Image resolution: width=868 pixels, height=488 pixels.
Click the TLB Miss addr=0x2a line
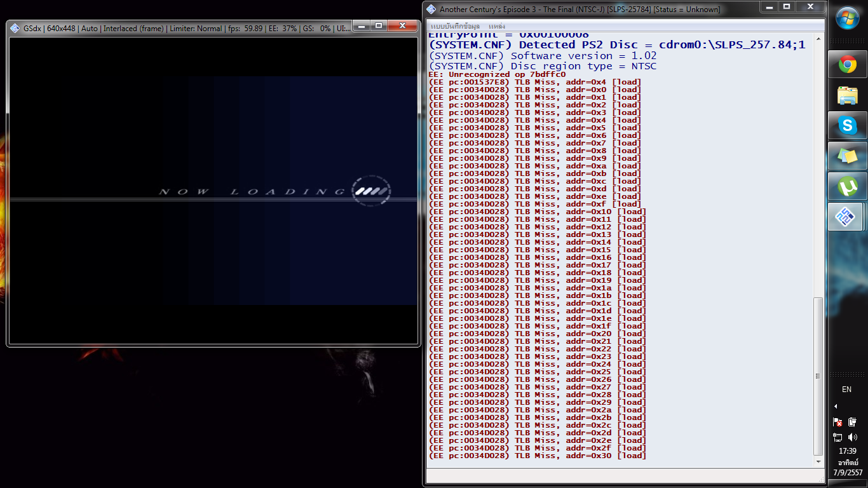(538, 410)
